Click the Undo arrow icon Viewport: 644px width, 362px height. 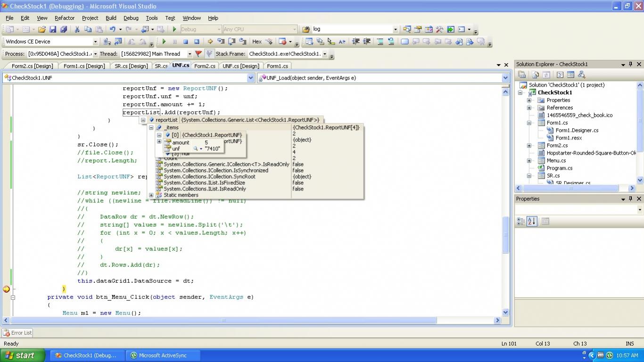point(112,29)
